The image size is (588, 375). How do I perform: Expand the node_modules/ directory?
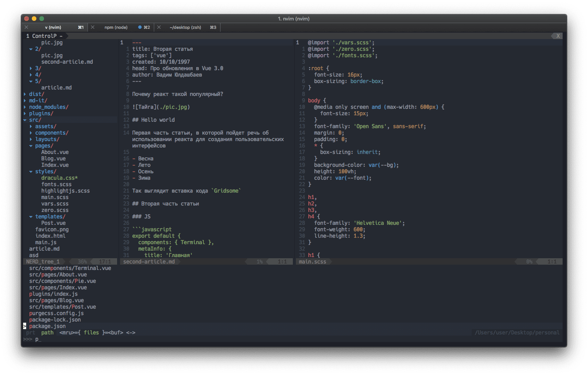coord(25,107)
